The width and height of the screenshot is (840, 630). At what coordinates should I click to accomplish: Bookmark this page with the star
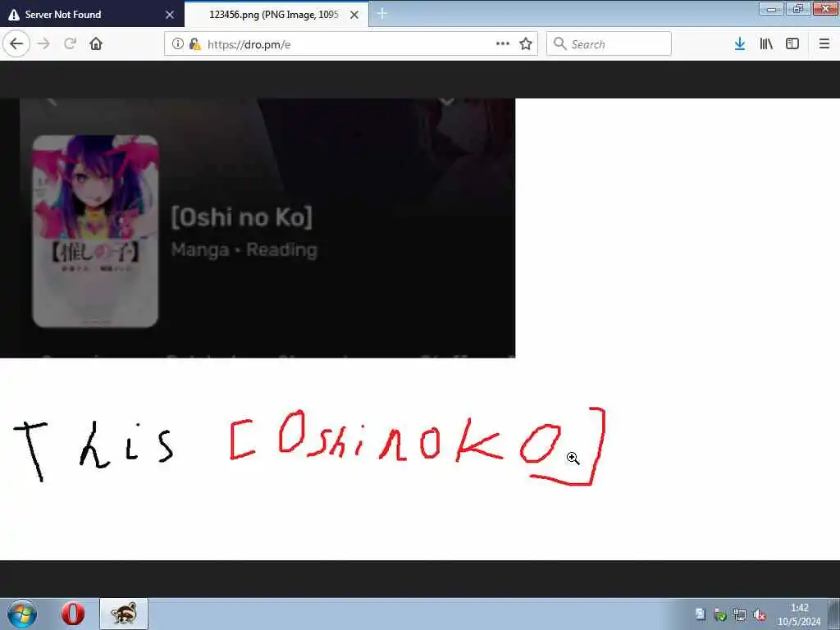[526, 44]
